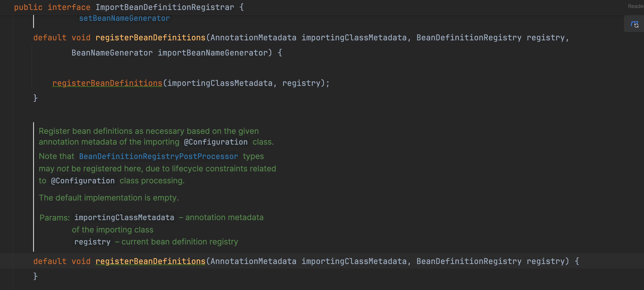Click importingClassMetadata in the Params doc section

[x=124, y=217]
